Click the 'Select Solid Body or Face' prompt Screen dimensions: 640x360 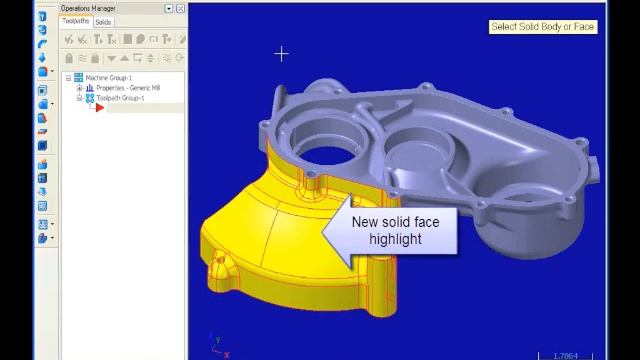[x=543, y=27]
